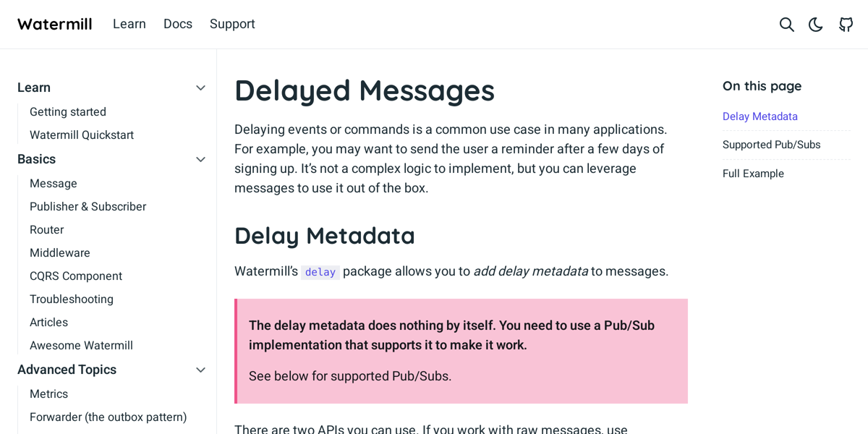The height and width of the screenshot is (434, 868).
Task: Collapse the Advanced Topics section
Action: coord(200,370)
